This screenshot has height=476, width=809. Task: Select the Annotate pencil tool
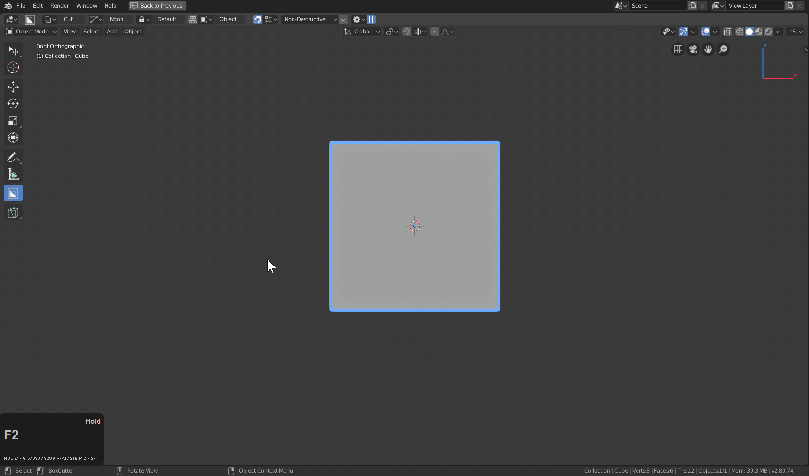pos(13,157)
